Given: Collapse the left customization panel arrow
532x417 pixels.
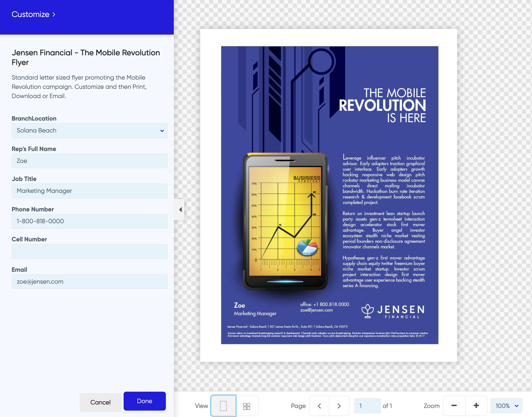Looking at the screenshot, I should (x=180, y=209).
